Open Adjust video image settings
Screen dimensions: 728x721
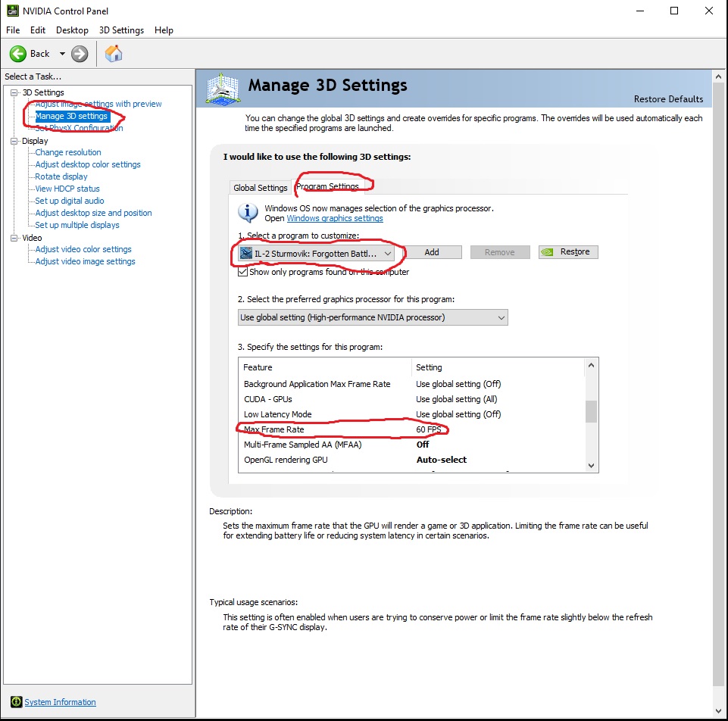click(x=85, y=261)
